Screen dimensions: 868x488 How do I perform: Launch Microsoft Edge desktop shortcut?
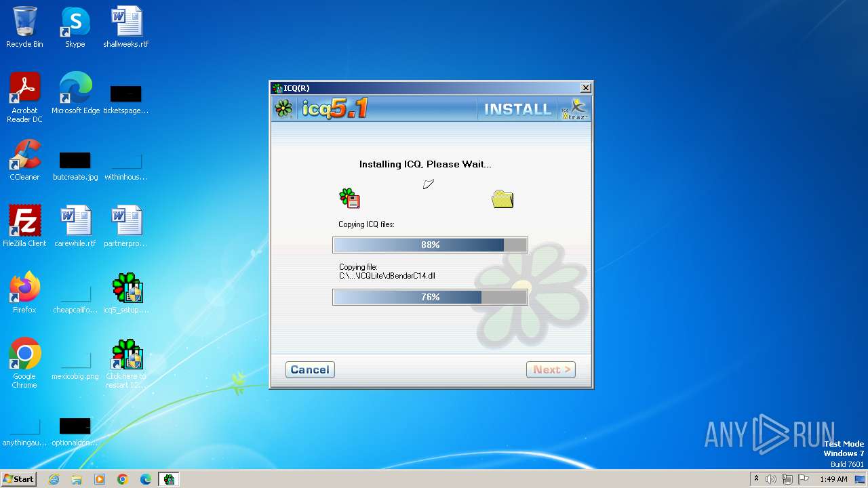tap(75, 94)
